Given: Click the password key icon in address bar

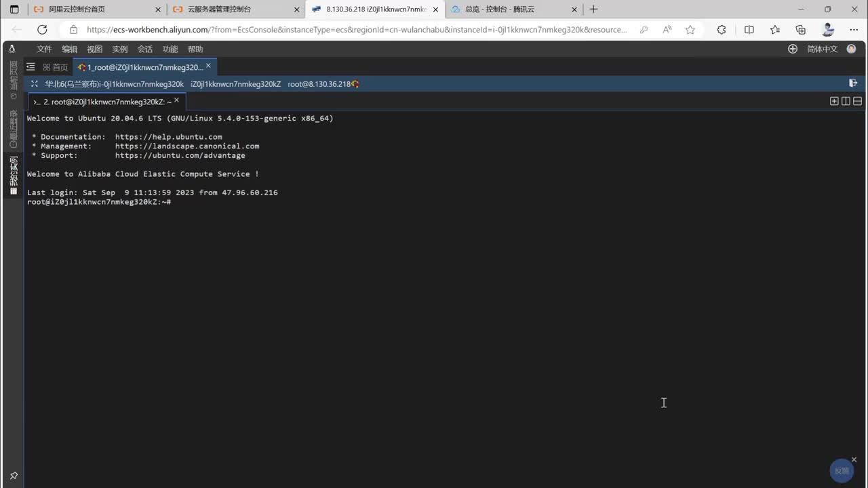Looking at the screenshot, I should [x=644, y=30].
